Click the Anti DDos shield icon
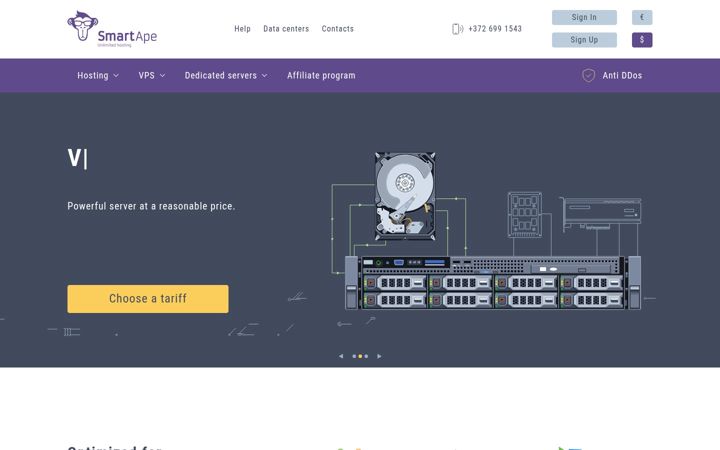The image size is (720, 450). point(588,75)
